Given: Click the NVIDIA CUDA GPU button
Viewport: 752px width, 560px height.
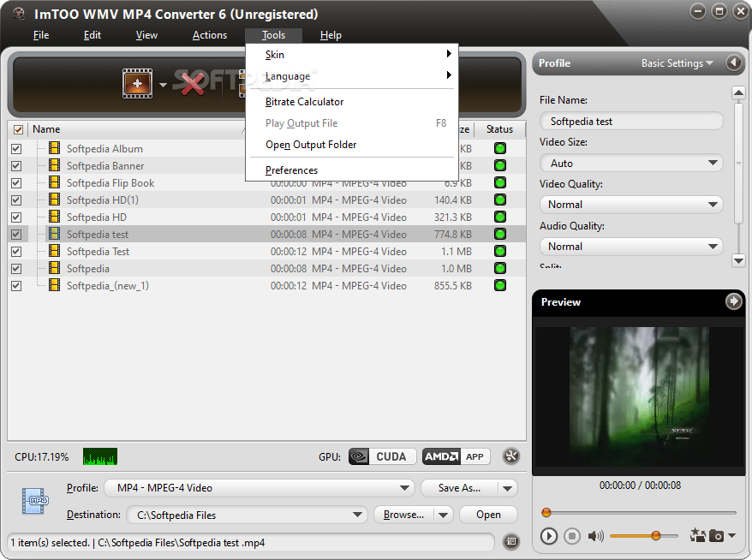Looking at the screenshot, I should click(x=383, y=456).
